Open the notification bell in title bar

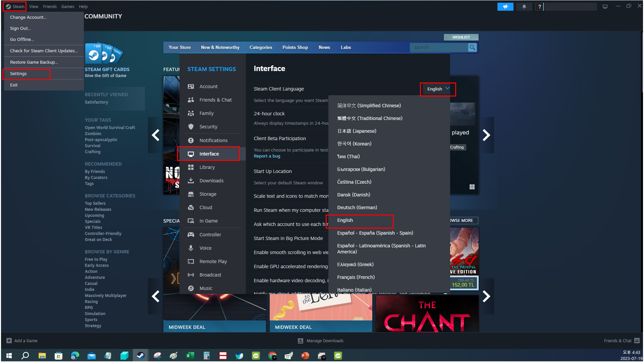(524, 6)
